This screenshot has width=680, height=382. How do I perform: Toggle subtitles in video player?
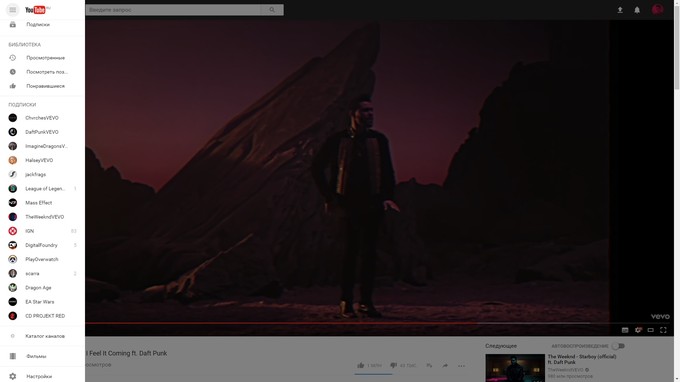(x=625, y=330)
